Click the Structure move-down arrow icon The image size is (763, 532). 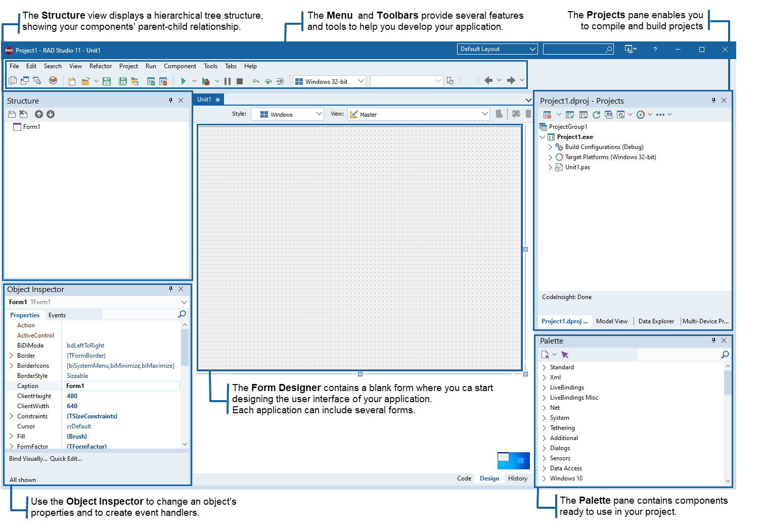(x=51, y=114)
